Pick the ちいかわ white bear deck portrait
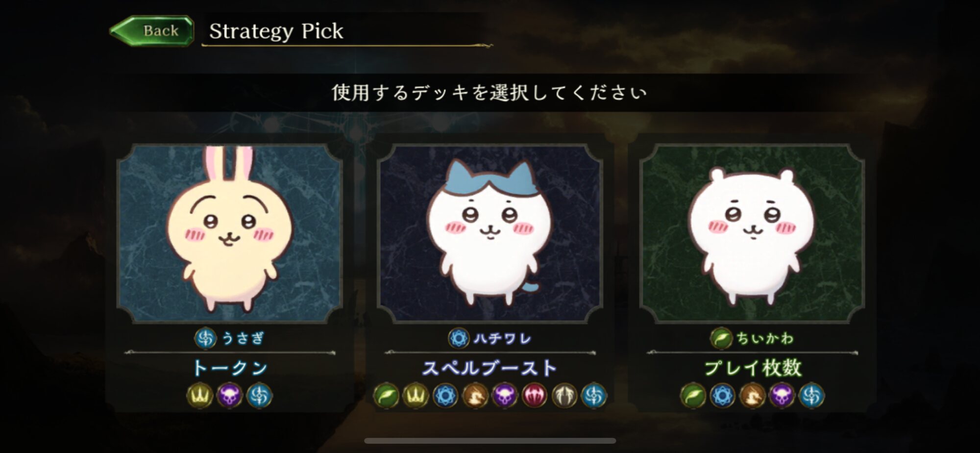Image resolution: width=980 pixels, height=453 pixels. 752,233
